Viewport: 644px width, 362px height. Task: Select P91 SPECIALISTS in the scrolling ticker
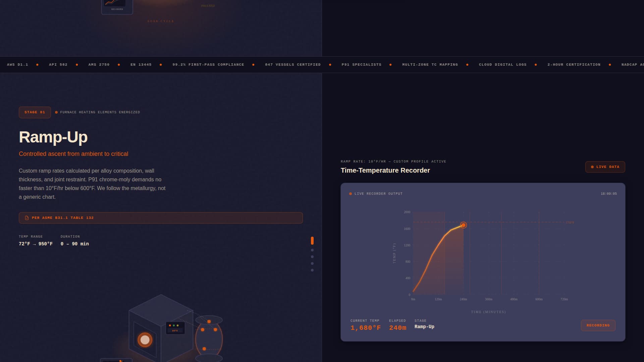click(x=361, y=64)
